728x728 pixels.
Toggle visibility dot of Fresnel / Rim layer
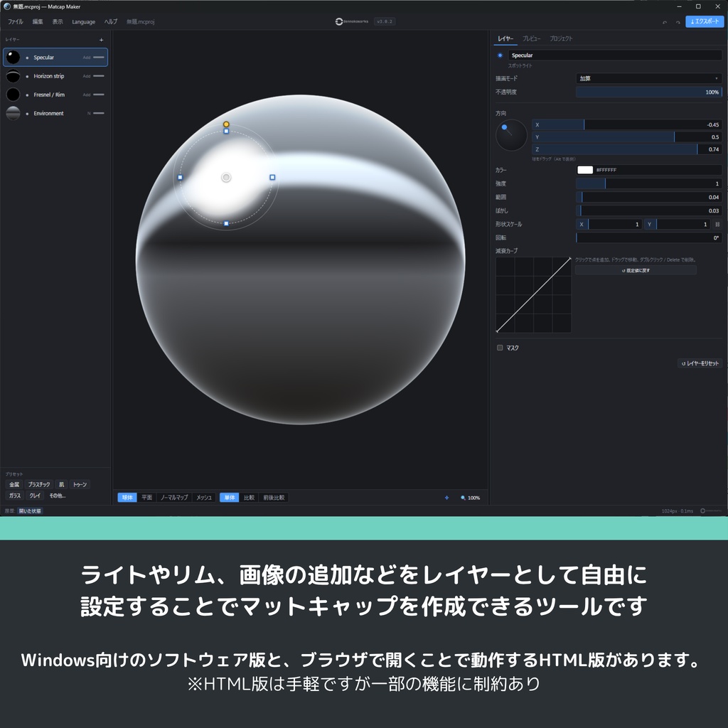click(28, 95)
